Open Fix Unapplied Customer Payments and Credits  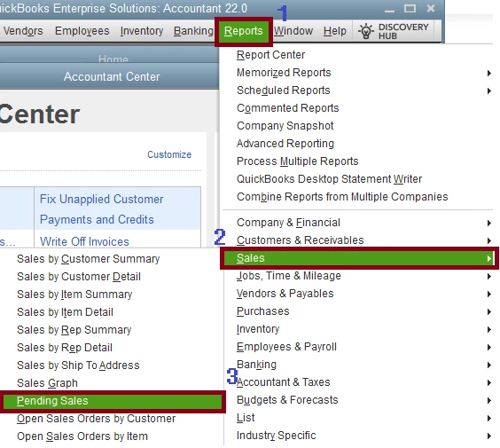pyautogui.click(x=101, y=209)
